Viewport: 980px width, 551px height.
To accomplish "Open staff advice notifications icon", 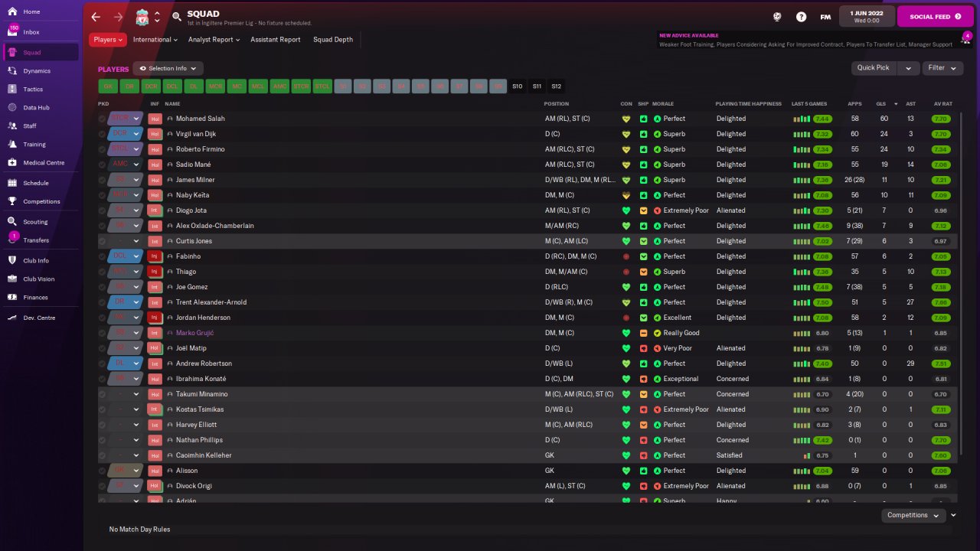I will [x=967, y=38].
